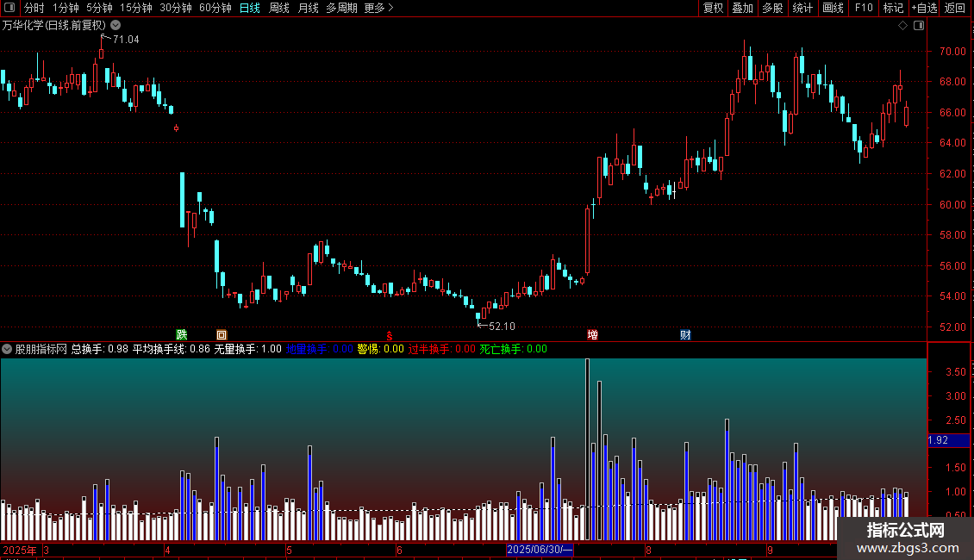Expand 更多 periods menu
The width and height of the screenshot is (974, 560).
(x=379, y=8)
